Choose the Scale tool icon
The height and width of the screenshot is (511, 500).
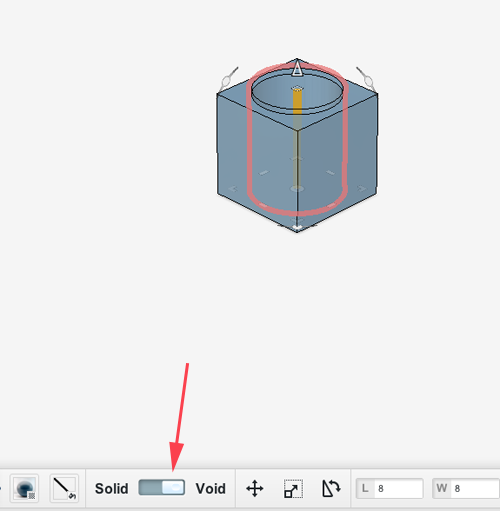coord(293,489)
